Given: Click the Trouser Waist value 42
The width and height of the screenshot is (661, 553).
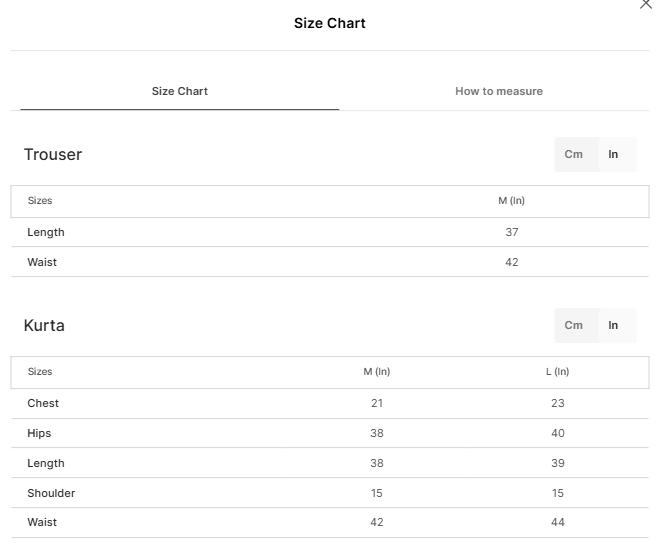Looking at the screenshot, I should [512, 262].
